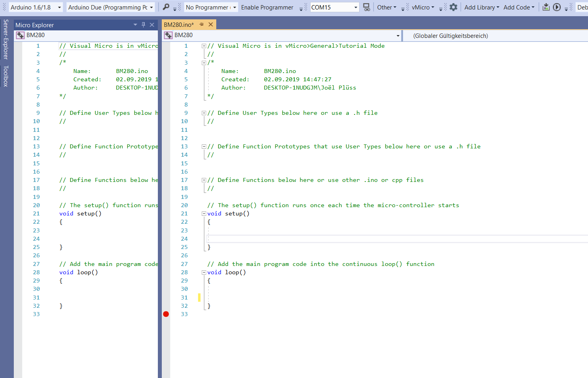The width and height of the screenshot is (588, 378).
Task: Remove the breakpoint on line 33
Action: [x=166, y=314]
